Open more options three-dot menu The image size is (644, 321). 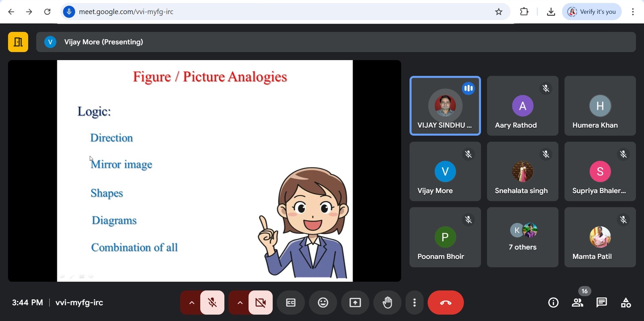(x=415, y=303)
